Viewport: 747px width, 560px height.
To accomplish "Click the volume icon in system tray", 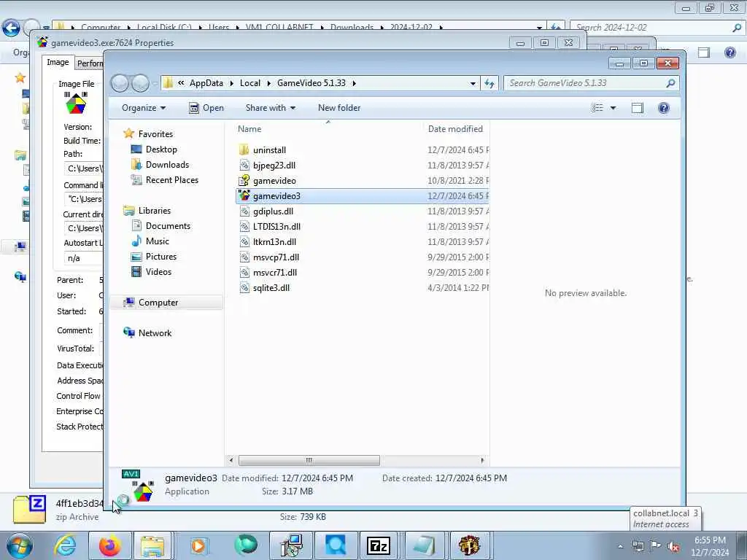I will pos(673,546).
